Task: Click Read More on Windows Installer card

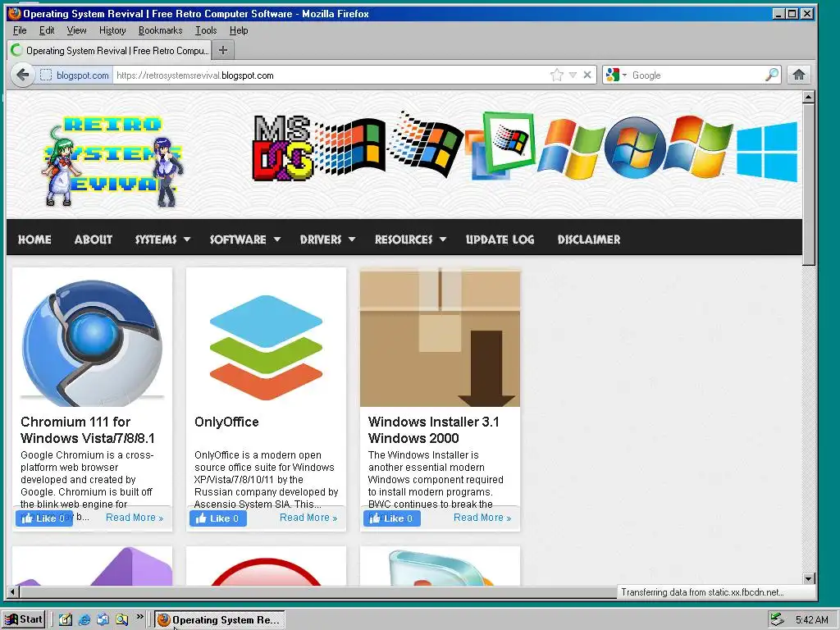Action: (x=482, y=518)
